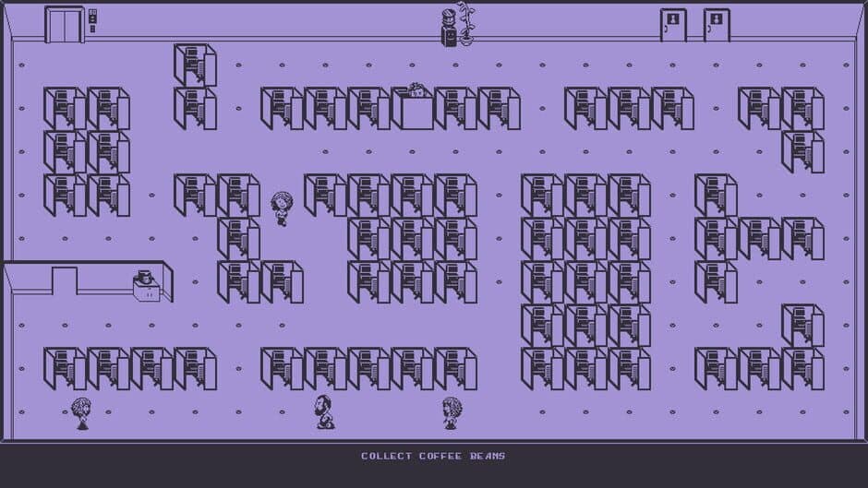
Task: Click the curly-haired coworker in the bottom-left corner
Action: coord(81,413)
